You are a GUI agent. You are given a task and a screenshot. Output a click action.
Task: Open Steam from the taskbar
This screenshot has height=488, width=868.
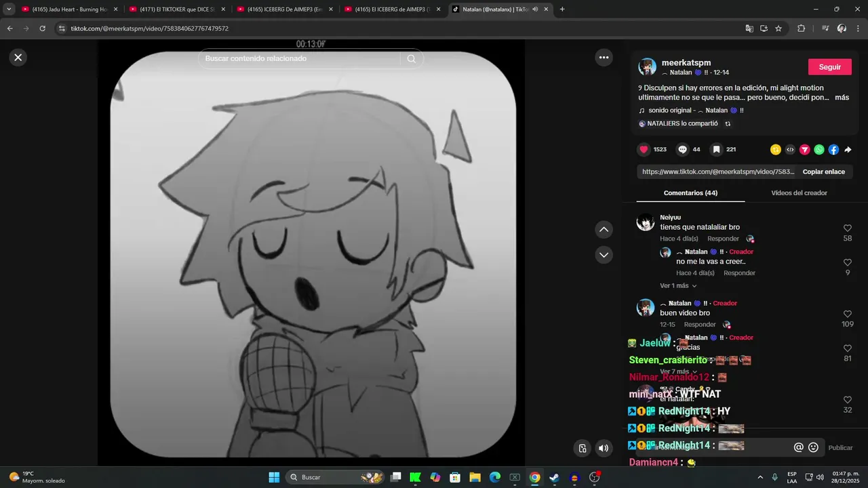pyautogui.click(x=554, y=477)
